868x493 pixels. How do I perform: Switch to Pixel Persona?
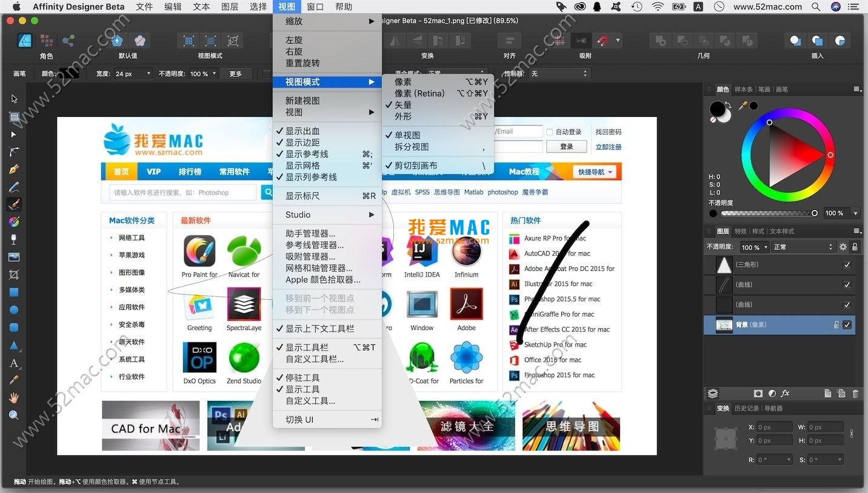point(47,41)
